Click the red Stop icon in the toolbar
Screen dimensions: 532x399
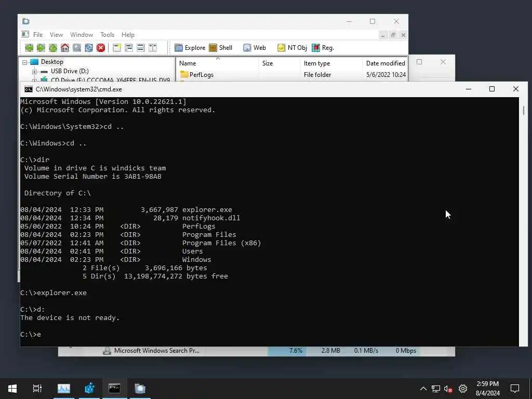101,48
